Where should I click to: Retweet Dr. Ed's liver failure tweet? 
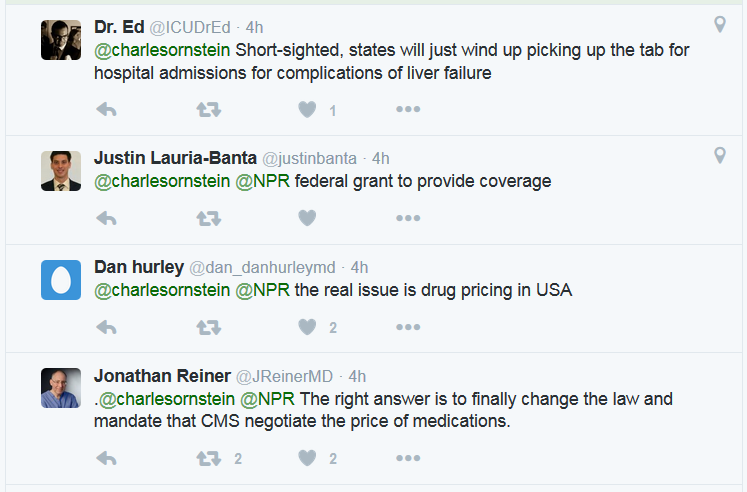coord(208,109)
